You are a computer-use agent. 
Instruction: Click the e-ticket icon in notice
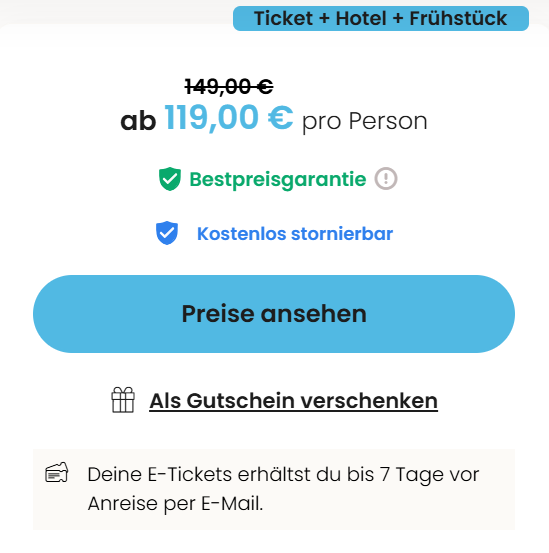click(x=57, y=473)
